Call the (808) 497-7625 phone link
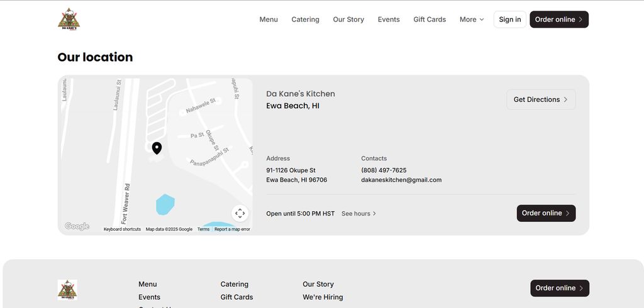This screenshot has height=308, width=644. (384, 170)
